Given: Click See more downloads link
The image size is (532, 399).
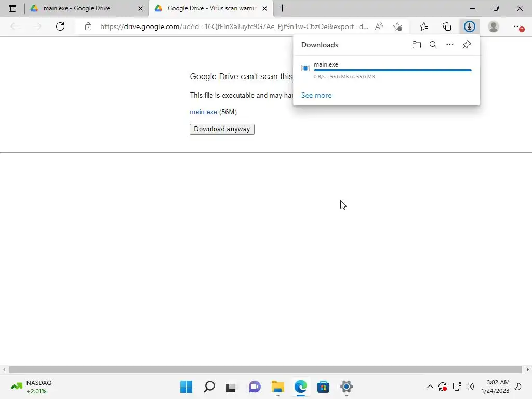Looking at the screenshot, I should (x=316, y=96).
